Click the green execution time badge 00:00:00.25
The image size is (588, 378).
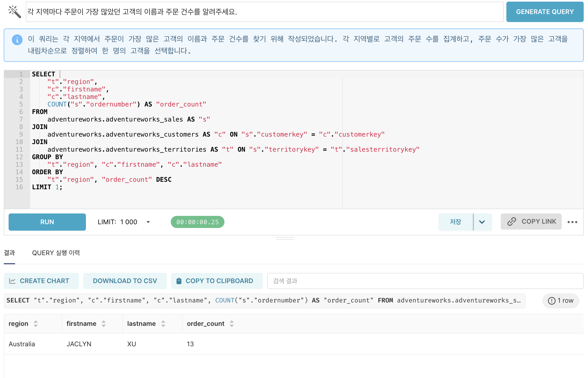(197, 222)
